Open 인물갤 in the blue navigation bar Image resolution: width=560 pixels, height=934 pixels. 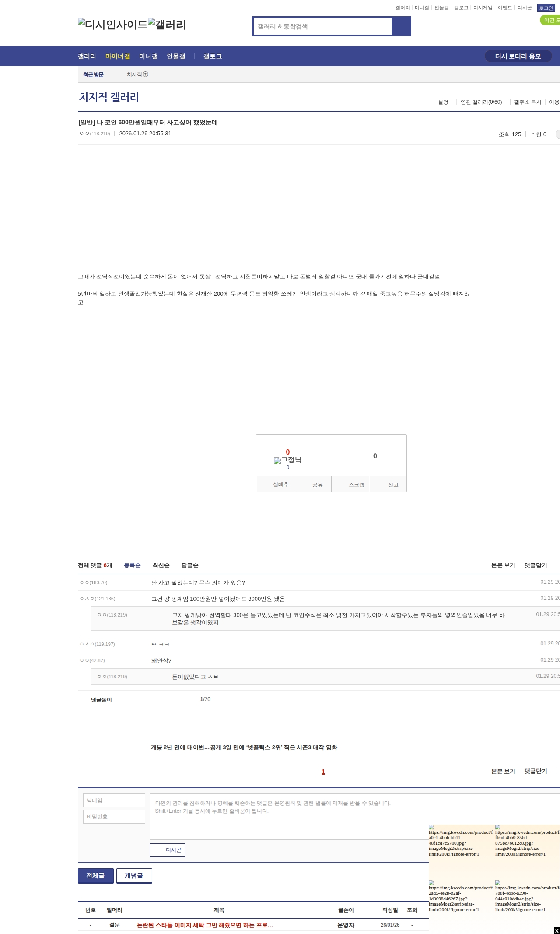176,56
